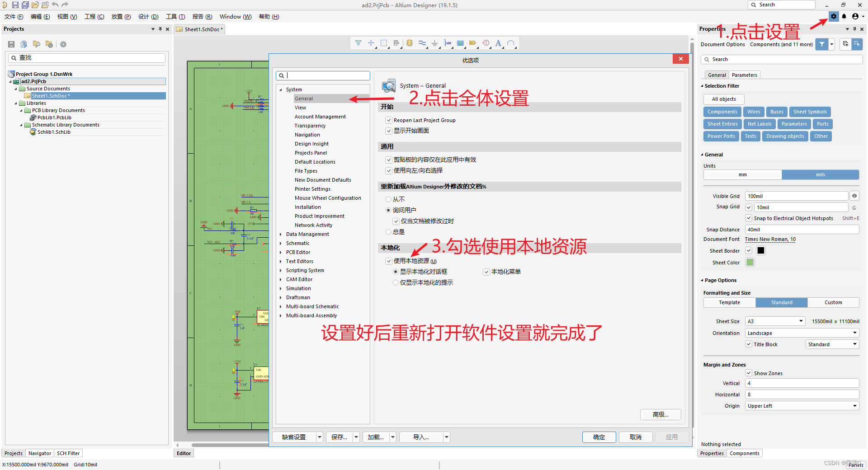Select the text string tool (A icon)
The width and height of the screenshot is (868, 470).
click(x=498, y=43)
